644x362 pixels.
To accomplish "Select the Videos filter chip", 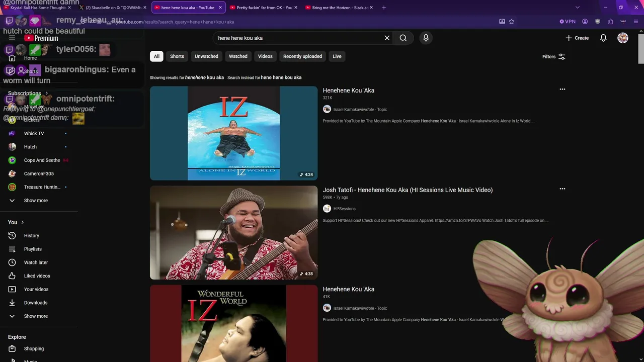I will 265,56.
